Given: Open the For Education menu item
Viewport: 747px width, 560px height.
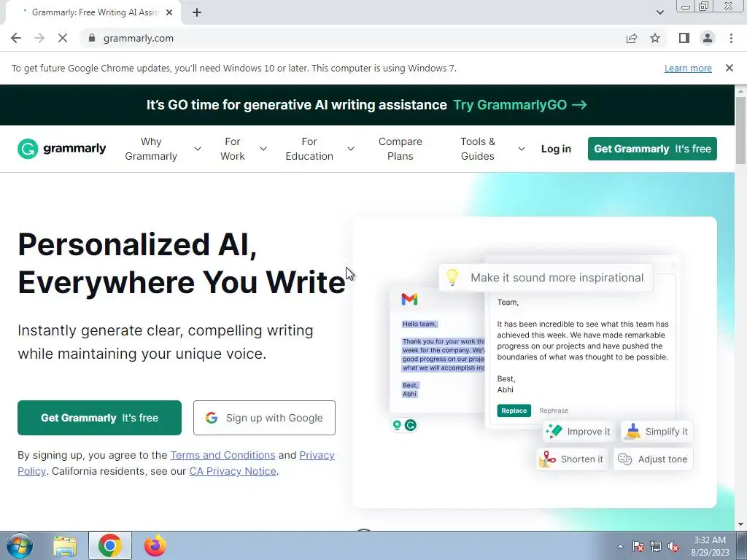Looking at the screenshot, I should point(309,149).
